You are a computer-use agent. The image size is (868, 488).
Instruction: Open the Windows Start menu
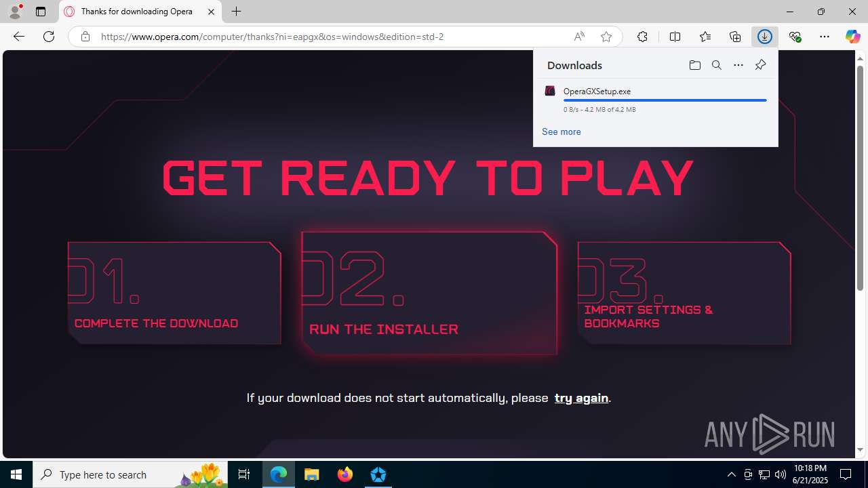(x=16, y=474)
